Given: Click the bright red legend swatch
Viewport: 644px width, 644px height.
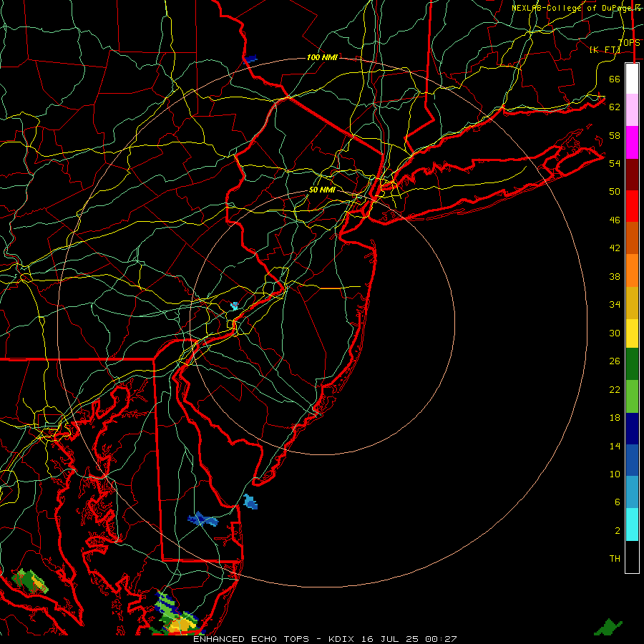Looking at the screenshot, I should pos(632,206).
